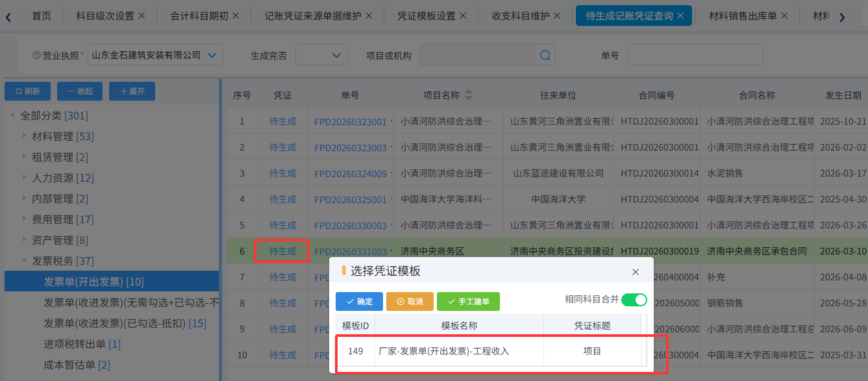Expand the 材料管理 [53] node

point(25,136)
